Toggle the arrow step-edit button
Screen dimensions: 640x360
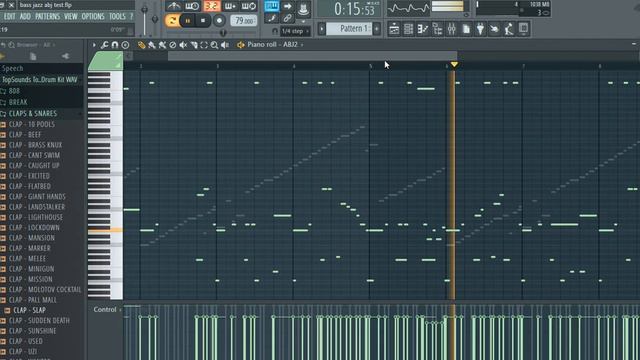tap(287, 6)
